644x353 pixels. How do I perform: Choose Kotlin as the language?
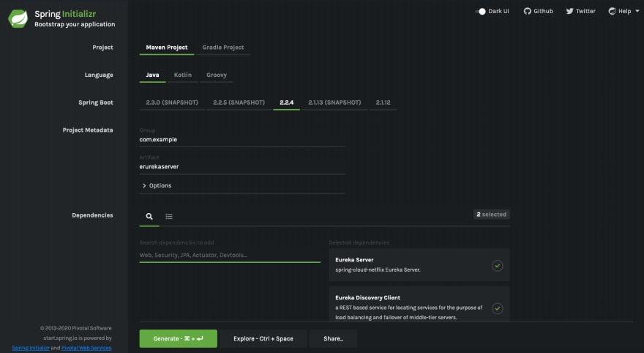click(x=183, y=75)
